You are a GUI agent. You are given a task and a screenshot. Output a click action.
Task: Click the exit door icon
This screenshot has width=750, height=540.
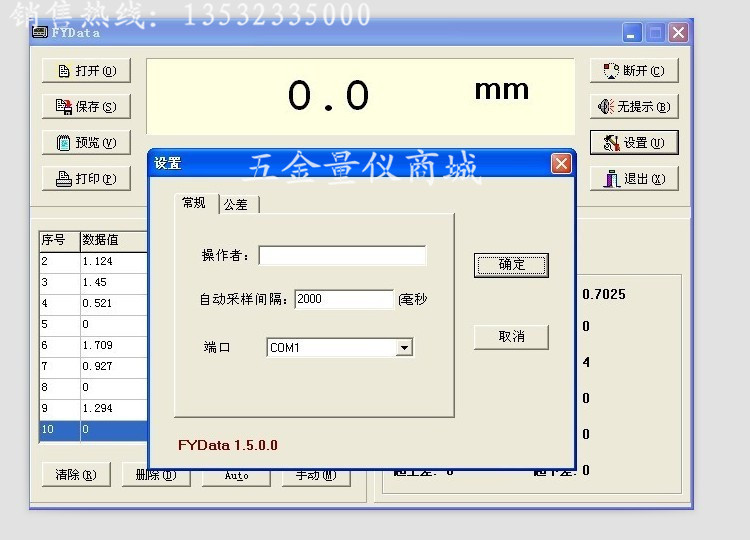coord(612,179)
